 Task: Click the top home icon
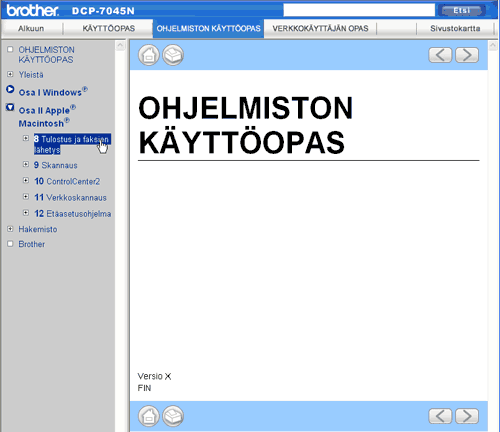(x=149, y=55)
